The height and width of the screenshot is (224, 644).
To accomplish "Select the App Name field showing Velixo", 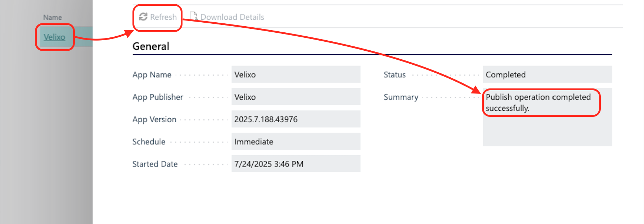I will coord(296,74).
